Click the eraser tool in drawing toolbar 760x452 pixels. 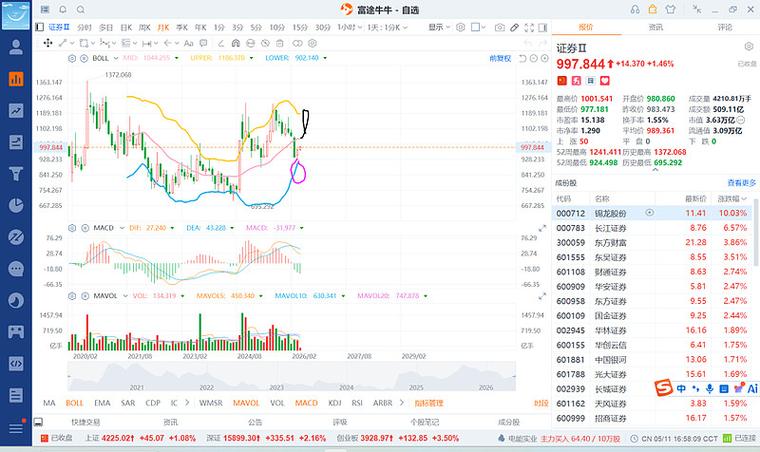221,43
